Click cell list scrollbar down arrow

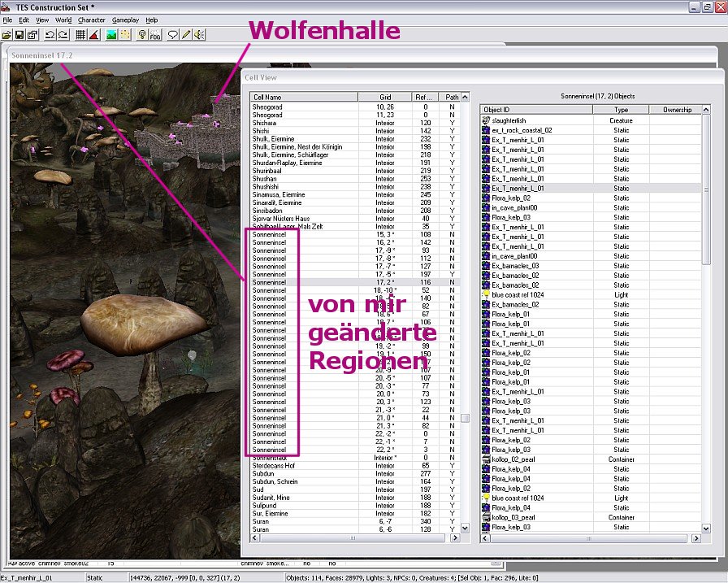pyautogui.click(x=465, y=529)
